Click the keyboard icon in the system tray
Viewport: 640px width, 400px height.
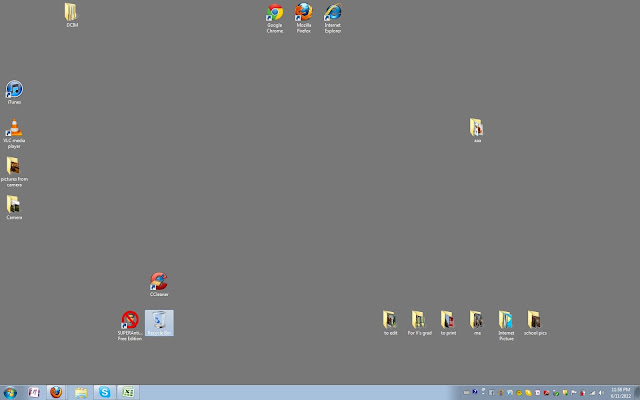click(467, 393)
